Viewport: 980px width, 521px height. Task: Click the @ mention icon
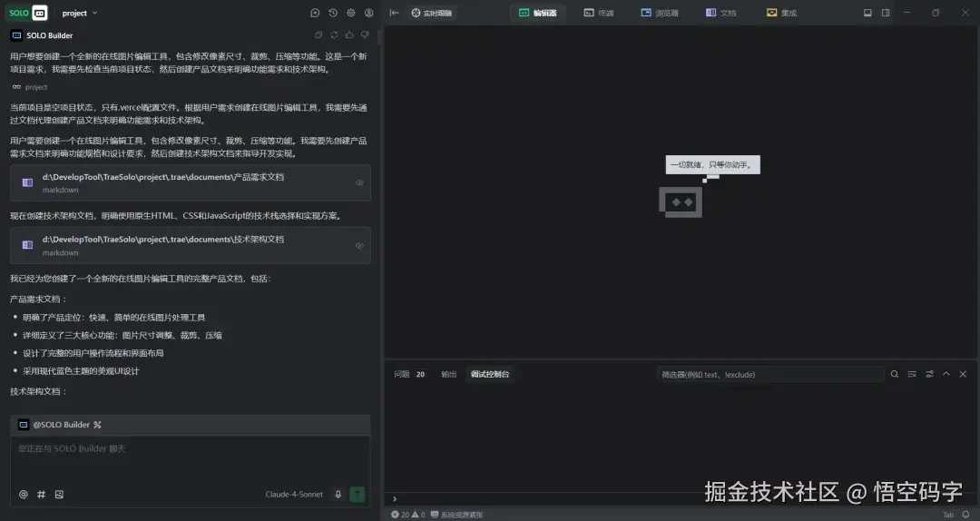point(23,494)
